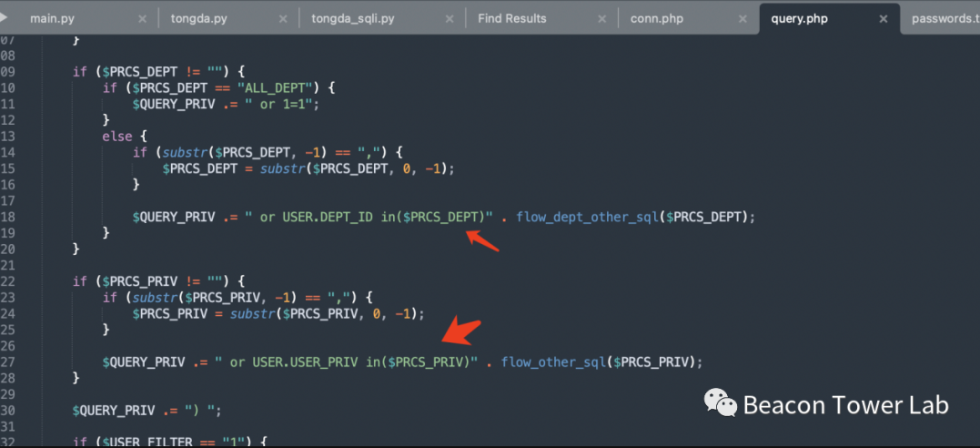980x448 pixels.
Task: Close the conn.php tab
Action: point(743,19)
